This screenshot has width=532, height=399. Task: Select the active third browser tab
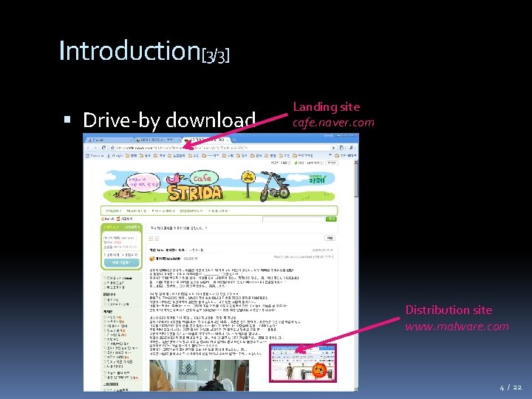tap(206, 140)
